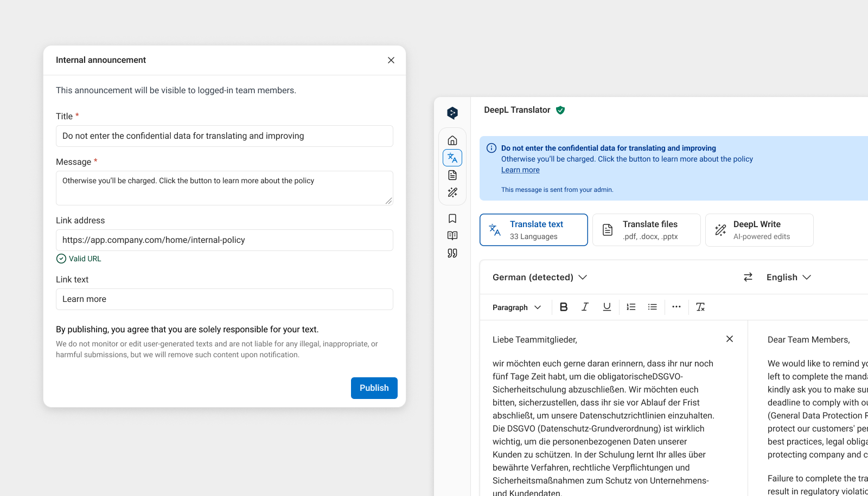This screenshot has width=868, height=496.
Task: Publish the internal announcement
Action: pyautogui.click(x=374, y=388)
